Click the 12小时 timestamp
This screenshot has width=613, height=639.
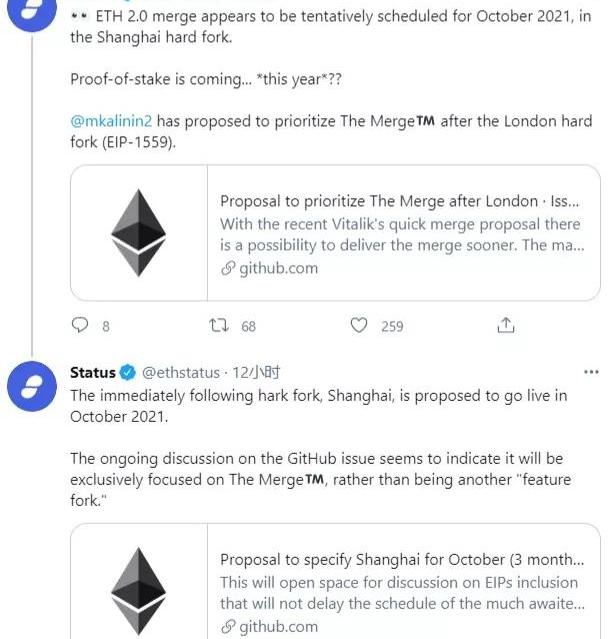tap(255, 373)
